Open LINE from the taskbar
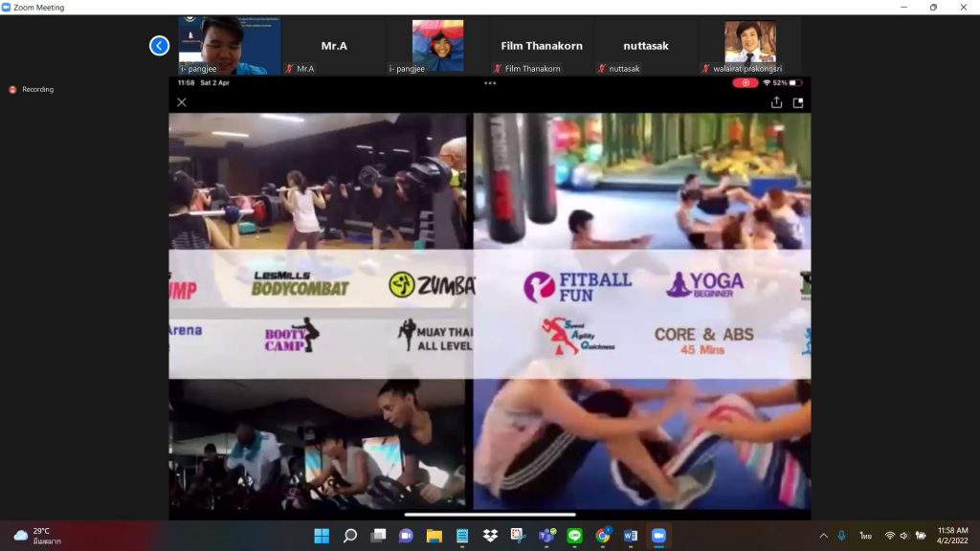The image size is (980, 551). coord(574,536)
